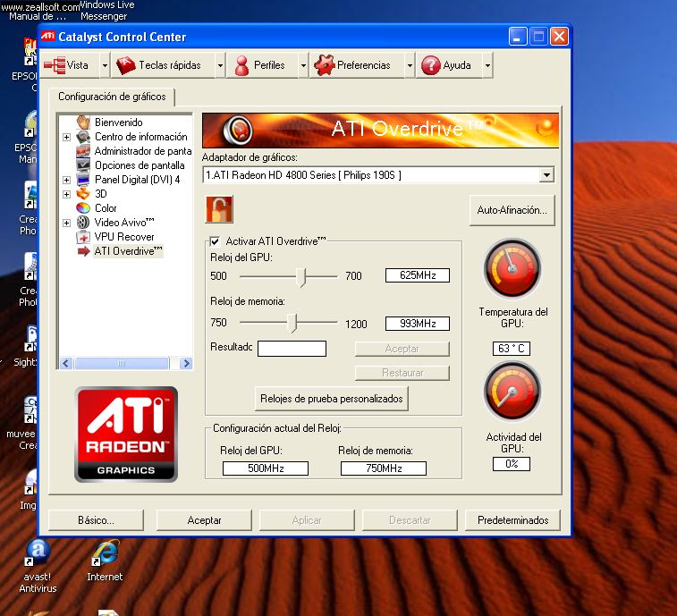Click the Resultado text field
677x616 pixels.
click(292, 349)
